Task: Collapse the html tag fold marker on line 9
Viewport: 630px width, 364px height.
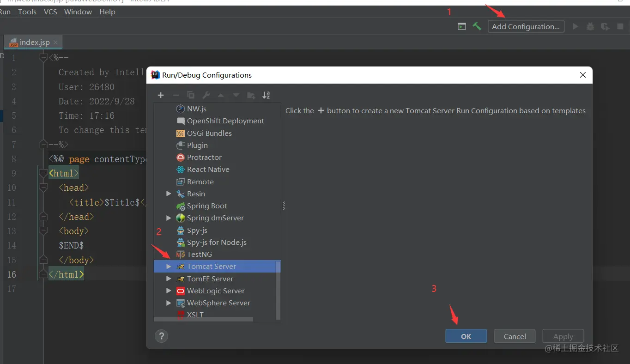Action: click(43, 173)
